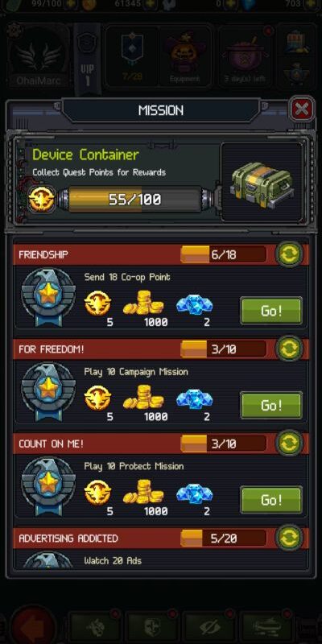Image resolution: width=322 pixels, height=644 pixels.
Task: Click the Friendship 6/18 progress bar
Action: point(224,254)
